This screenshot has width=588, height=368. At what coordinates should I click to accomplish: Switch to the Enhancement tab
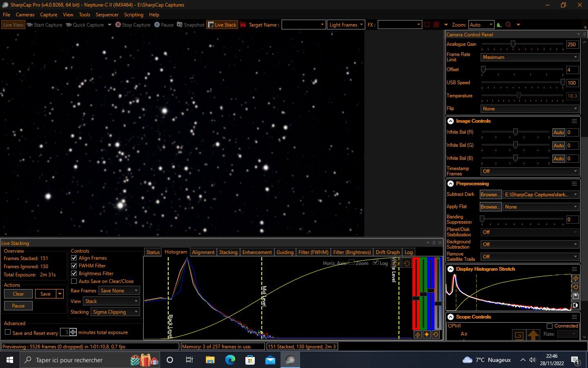pyautogui.click(x=257, y=252)
